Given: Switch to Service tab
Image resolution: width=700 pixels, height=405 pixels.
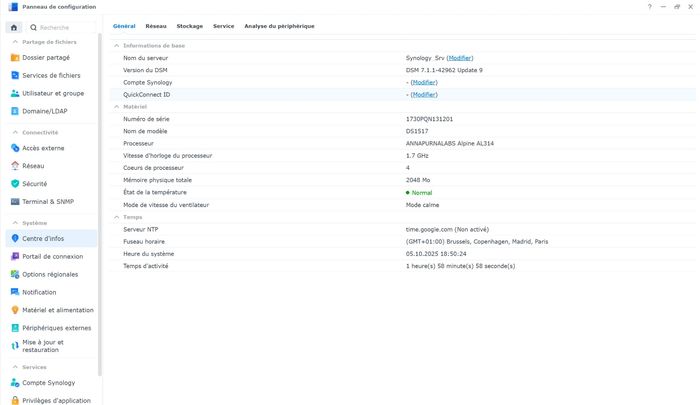Looking at the screenshot, I should (224, 26).
